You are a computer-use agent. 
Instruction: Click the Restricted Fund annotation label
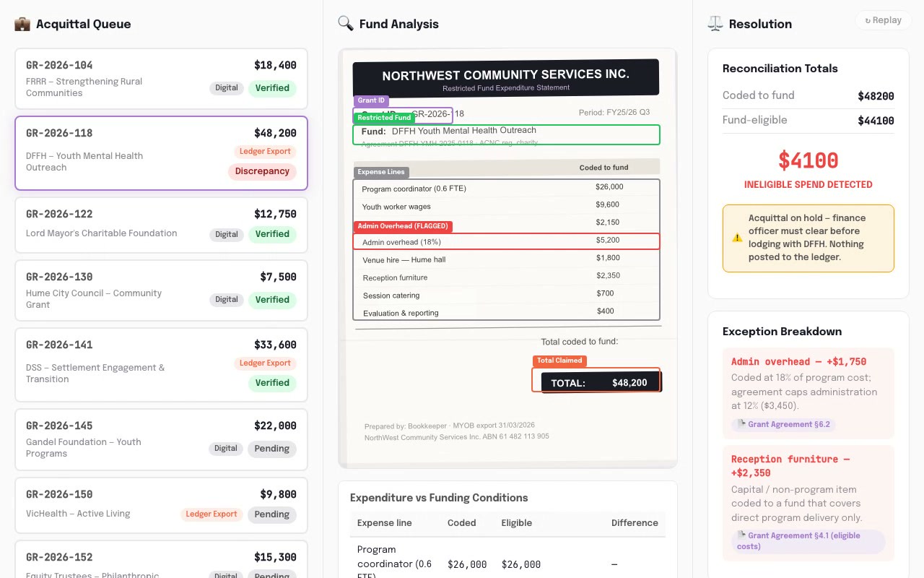(x=384, y=118)
